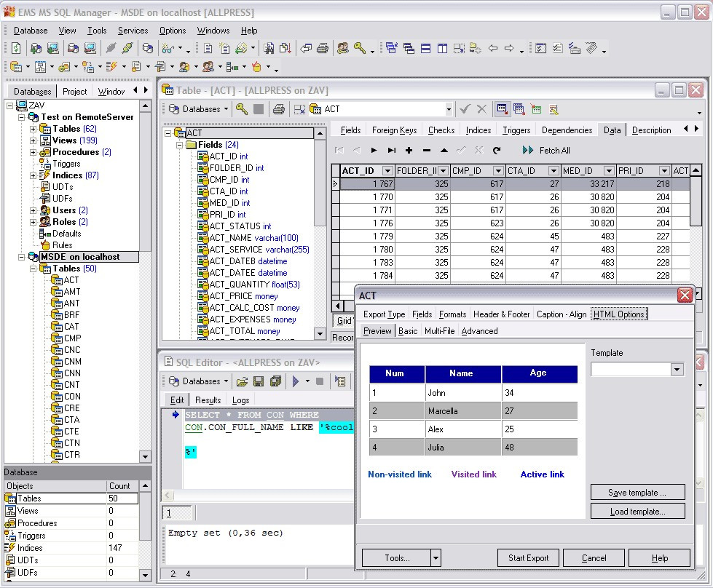Open the Tools menu in menu bar
This screenshot has height=588, width=713.
click(x=97, y=31)
